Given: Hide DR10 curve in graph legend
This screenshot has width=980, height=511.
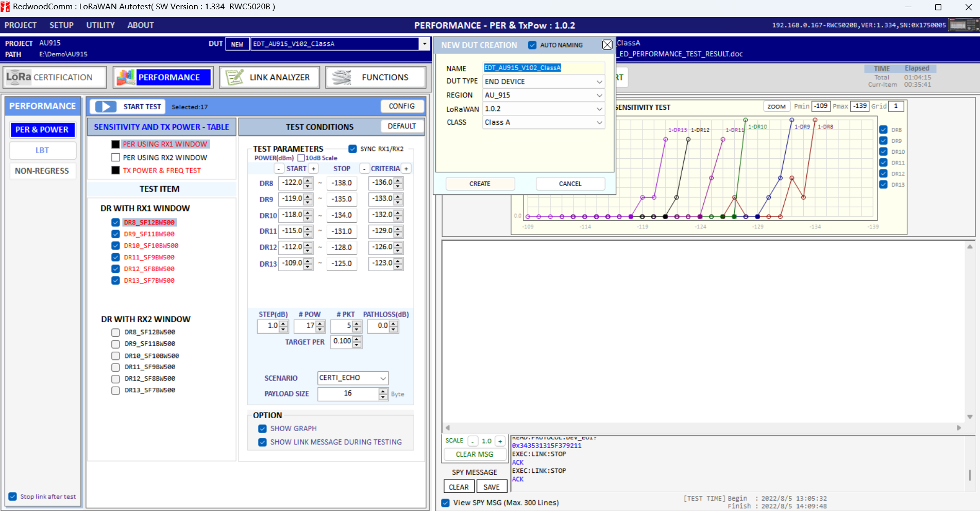Looking at the screenshot, I should (x=883, y=152).
